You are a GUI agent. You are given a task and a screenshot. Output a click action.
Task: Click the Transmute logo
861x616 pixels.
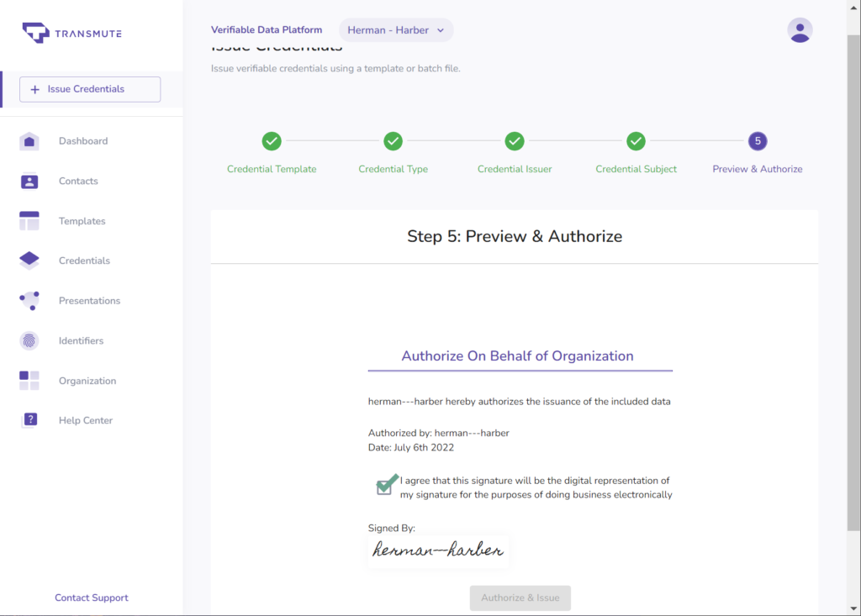72,33
